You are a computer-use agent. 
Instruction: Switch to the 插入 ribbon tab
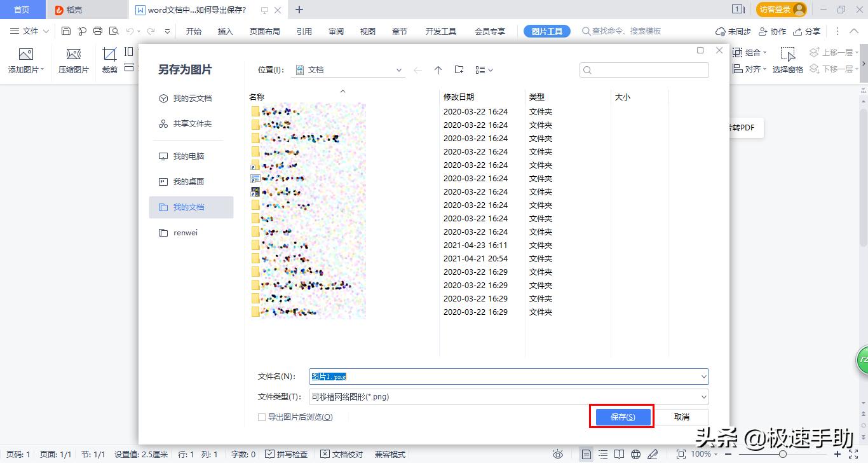225,31
